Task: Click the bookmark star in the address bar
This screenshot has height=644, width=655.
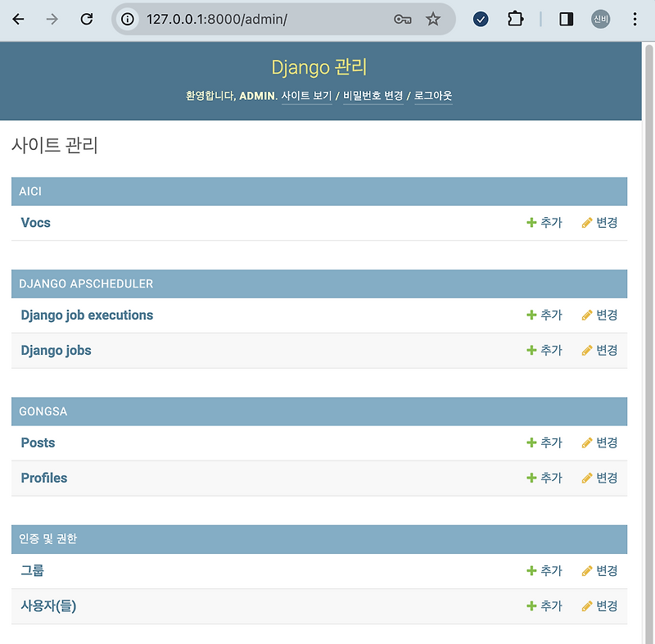Action: pos(433,18)
